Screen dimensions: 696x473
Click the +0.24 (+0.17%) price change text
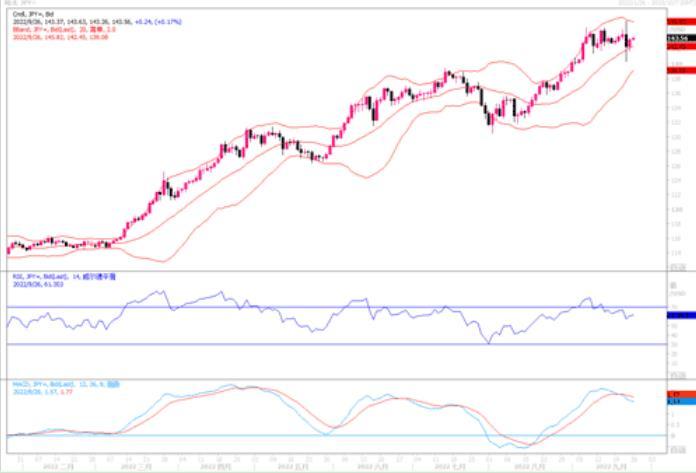coord(158,22)
